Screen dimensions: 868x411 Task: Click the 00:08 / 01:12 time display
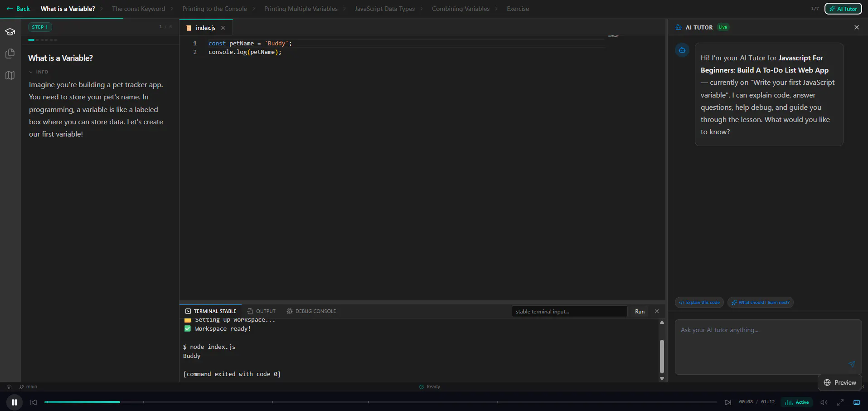click(757, 402)
